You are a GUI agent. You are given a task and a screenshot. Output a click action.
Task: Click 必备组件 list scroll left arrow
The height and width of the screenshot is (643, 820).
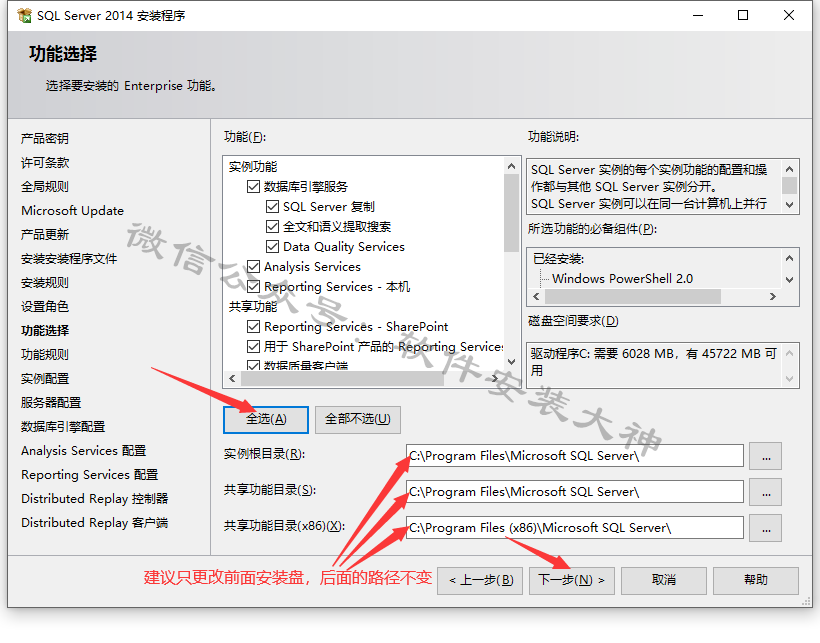tap(536, 297)
